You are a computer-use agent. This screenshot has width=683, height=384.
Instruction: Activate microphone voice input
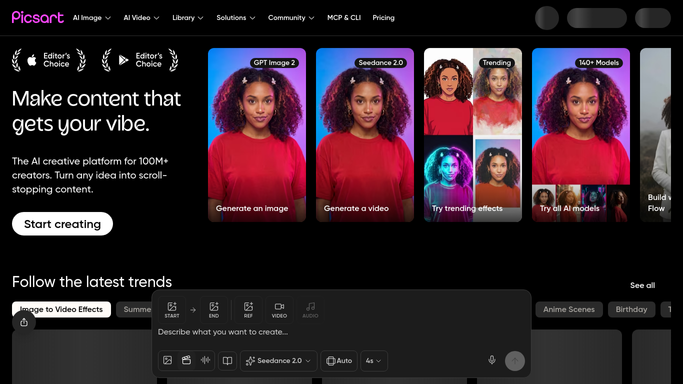click(x=492, y=360)
